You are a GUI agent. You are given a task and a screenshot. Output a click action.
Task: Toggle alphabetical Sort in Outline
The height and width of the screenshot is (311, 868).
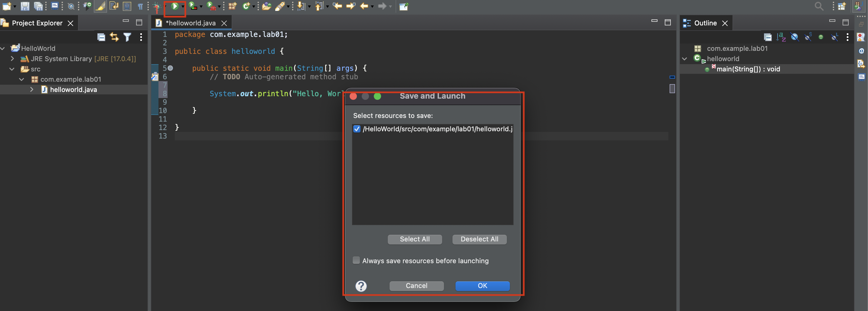(781, 37)
